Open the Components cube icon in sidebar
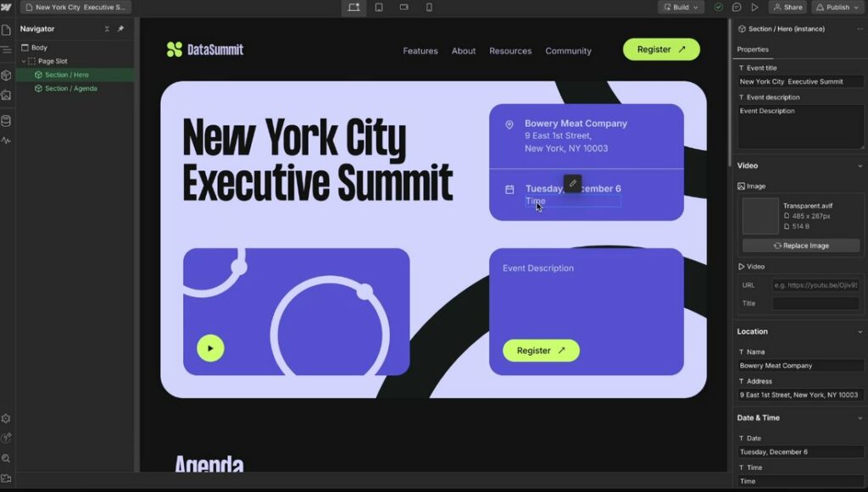Screen dimensions: 868x492 [x=6, y=75]
